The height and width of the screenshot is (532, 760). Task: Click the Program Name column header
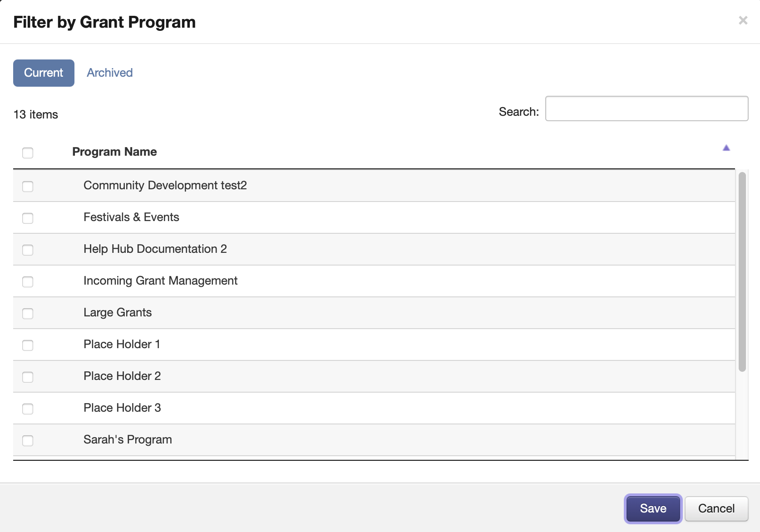pos(114,152)
